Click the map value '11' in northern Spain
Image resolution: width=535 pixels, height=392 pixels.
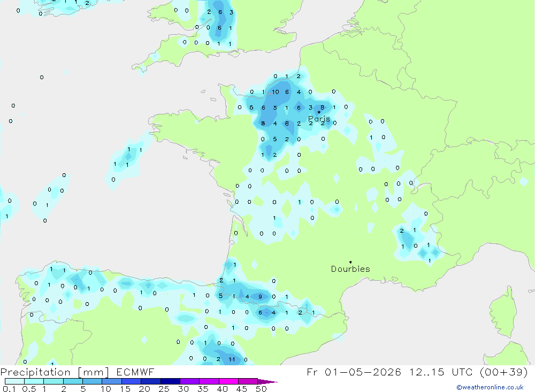tap(232, 359)
